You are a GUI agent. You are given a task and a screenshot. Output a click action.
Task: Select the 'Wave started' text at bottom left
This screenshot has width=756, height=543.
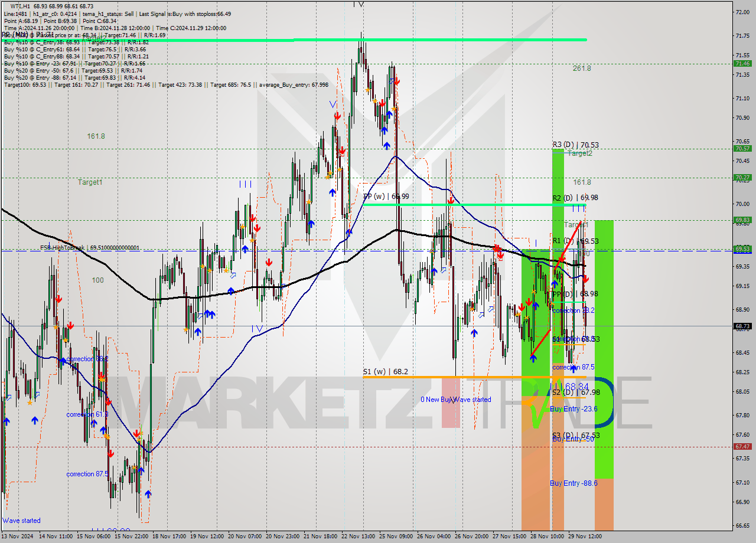(x=21, y=521)
